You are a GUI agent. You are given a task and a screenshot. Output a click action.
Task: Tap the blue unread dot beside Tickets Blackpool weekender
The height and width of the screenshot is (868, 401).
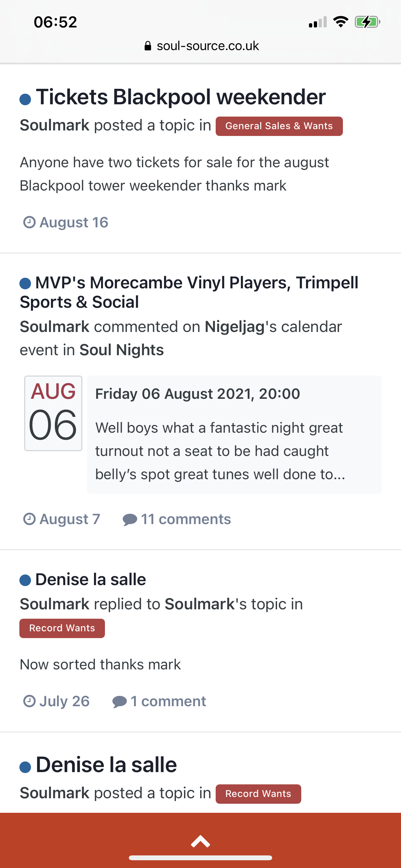(25, 99)
